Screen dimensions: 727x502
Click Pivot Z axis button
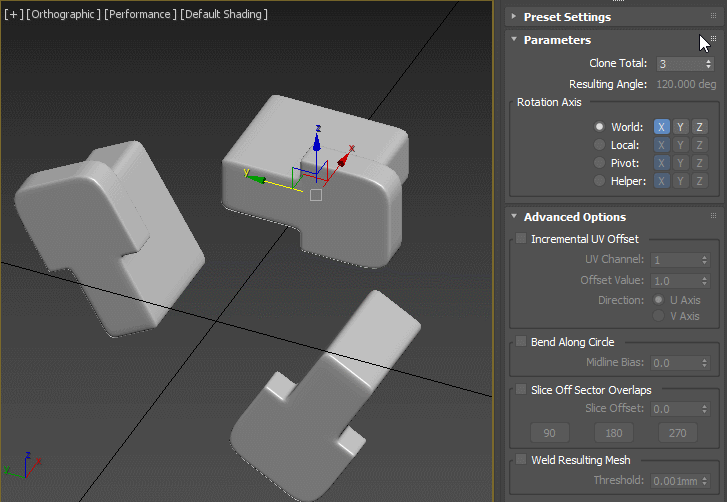(700, 163)
